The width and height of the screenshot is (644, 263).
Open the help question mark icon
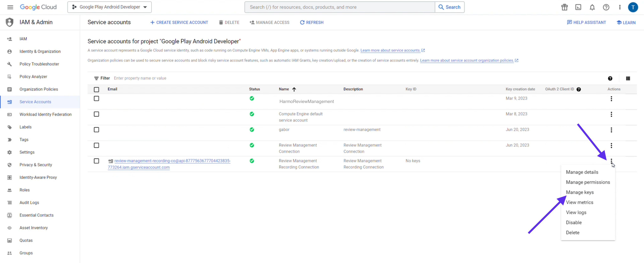(x=606, y=7)
